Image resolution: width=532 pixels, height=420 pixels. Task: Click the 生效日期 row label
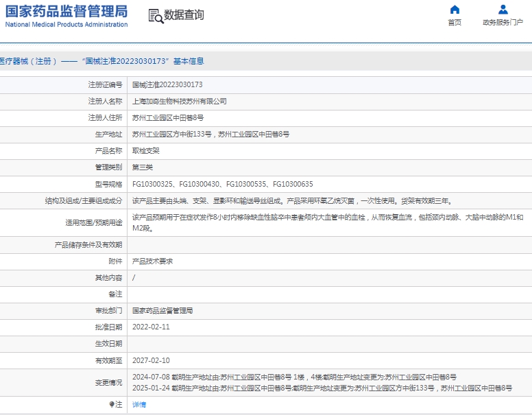point(108,344)
